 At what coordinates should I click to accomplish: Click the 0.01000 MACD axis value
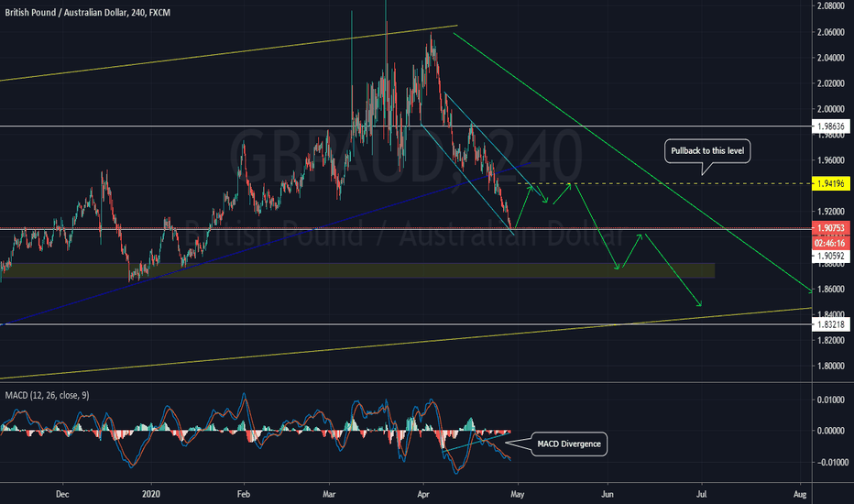[x=833, y=400]
